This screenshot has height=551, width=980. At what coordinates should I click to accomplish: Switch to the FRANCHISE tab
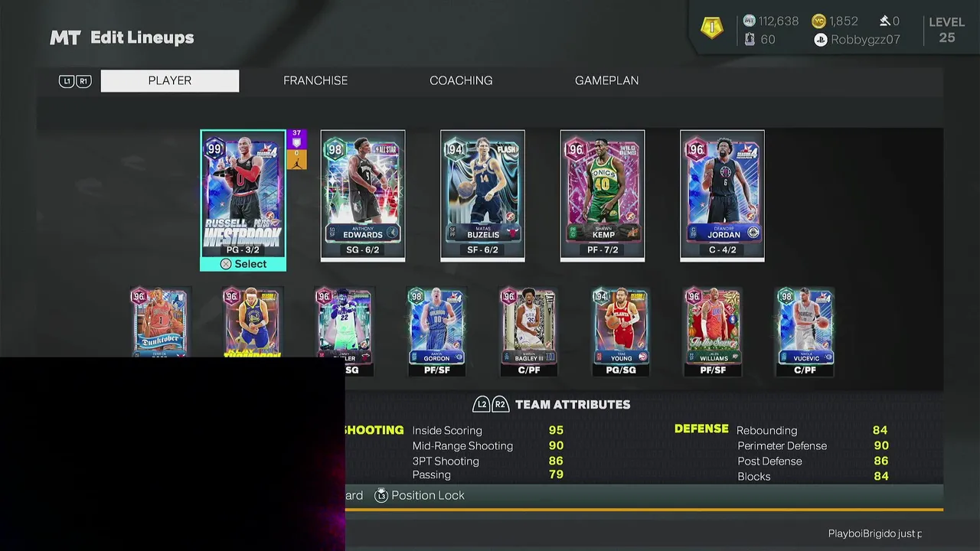point(315,80)
